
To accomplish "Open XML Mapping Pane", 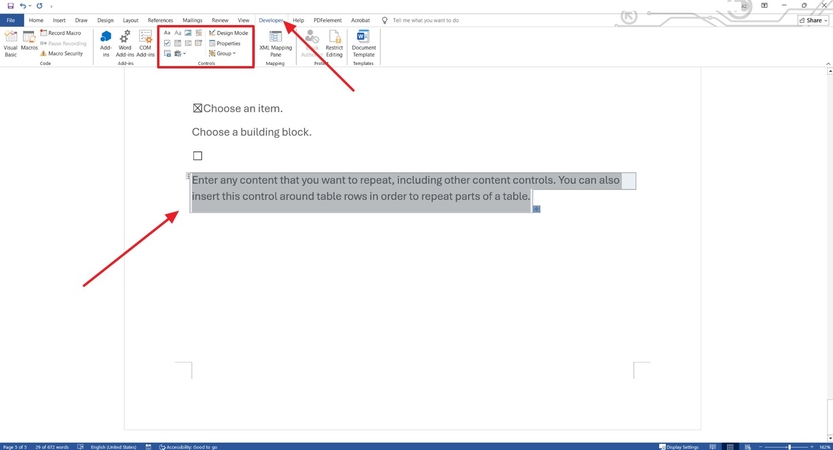I will [x=276, y=44].
